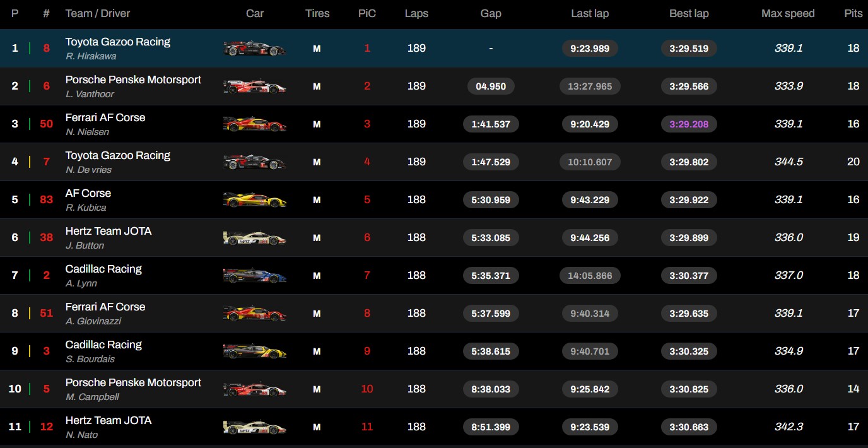Image resolution: width=868 pixels, height=448 pixels.
Task: Select the #38 Hertz Team JOTA car icon
Action: click(x=254, y=238)
